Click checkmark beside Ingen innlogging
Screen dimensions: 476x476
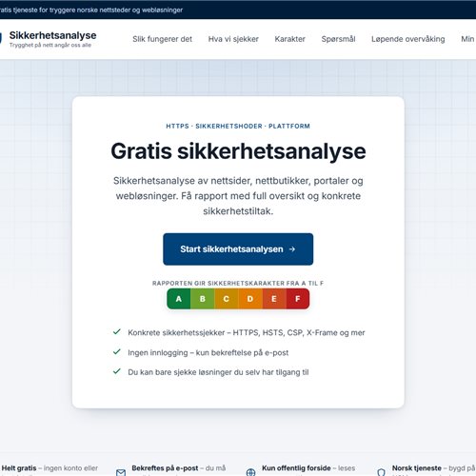point(117,351)
